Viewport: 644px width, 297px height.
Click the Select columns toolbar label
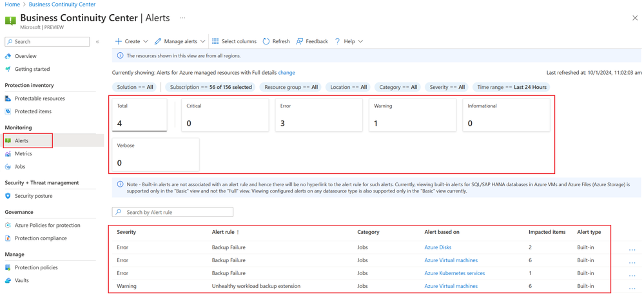(x=239, y=41)
